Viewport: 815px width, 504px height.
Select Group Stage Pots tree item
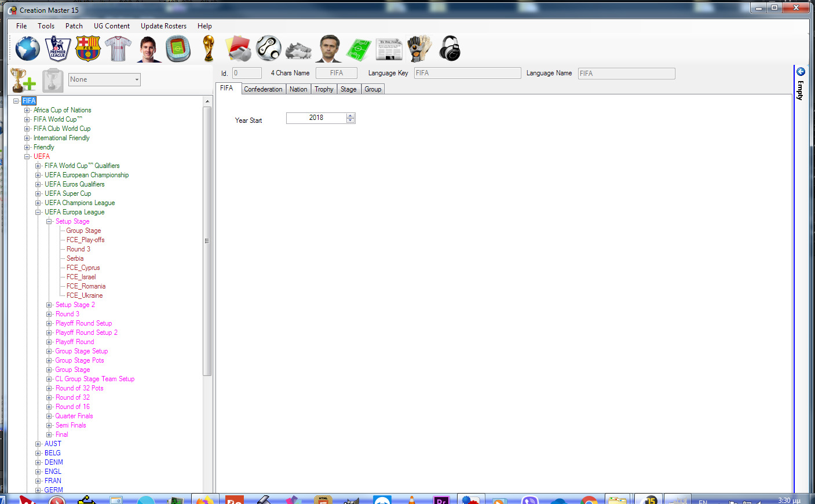pos(79,360)
